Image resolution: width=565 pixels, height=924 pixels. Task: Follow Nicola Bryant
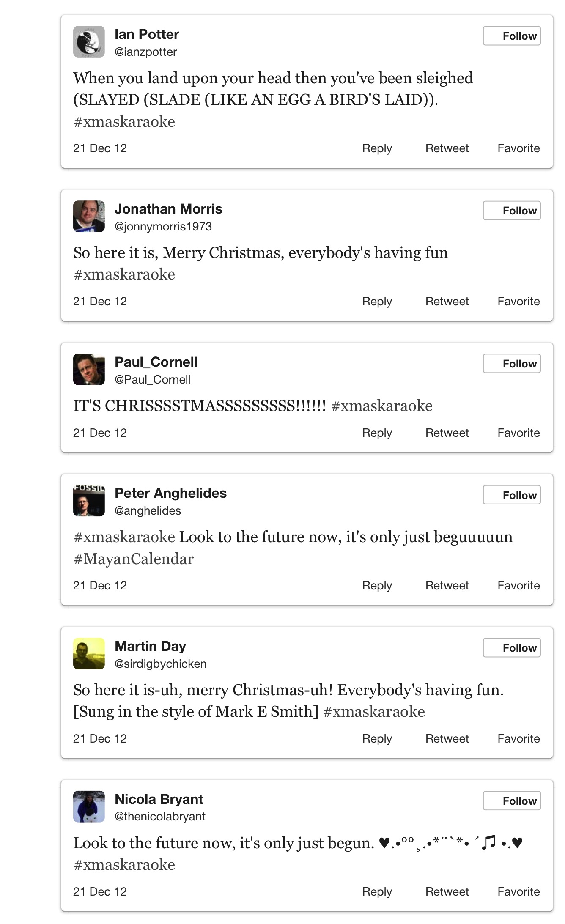[511, 801]
